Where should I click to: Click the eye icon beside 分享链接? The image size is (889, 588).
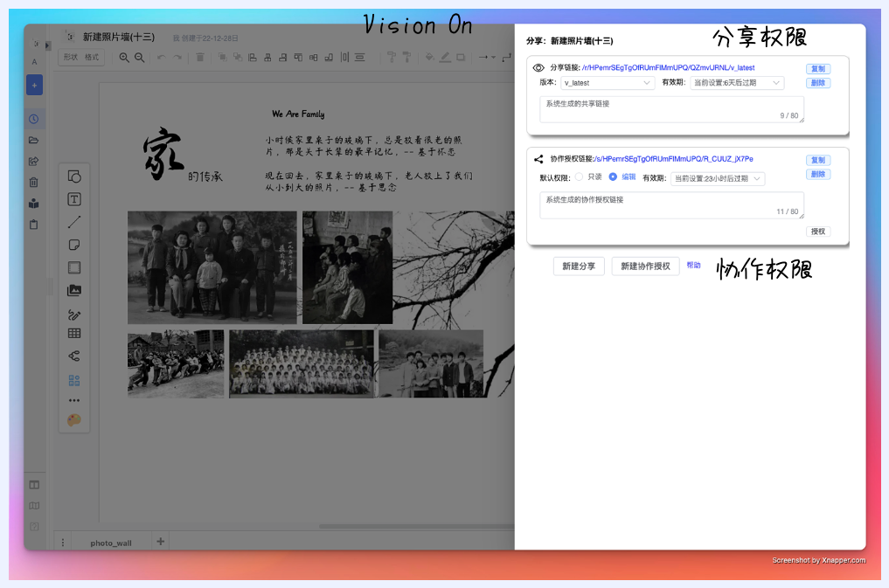coord(537,67)
